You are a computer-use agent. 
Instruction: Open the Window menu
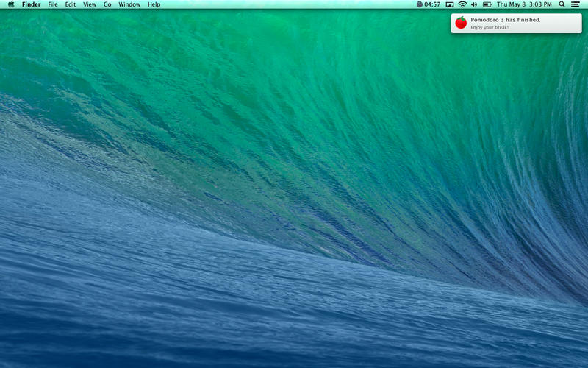(x=129, y=4)
